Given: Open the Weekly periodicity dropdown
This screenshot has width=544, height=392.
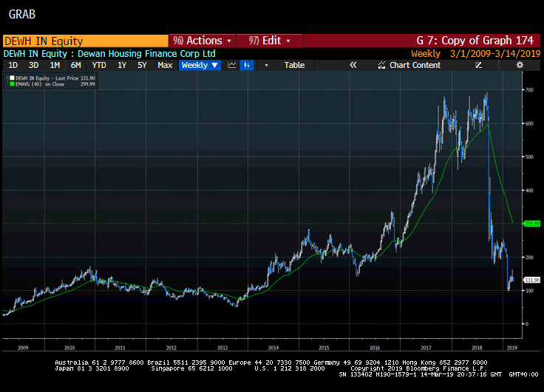Looking at the screenshot, I should 200,65.
